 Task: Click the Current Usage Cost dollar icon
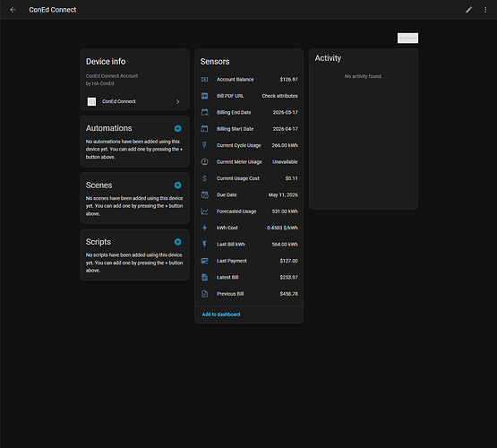[x=205, y=178]
